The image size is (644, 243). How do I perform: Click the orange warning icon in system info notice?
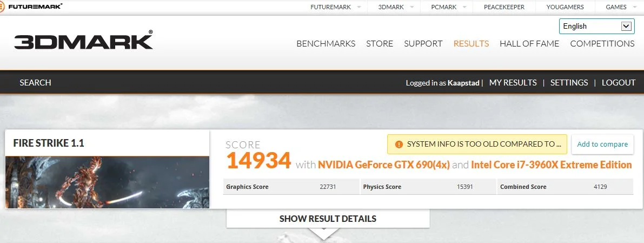click(399, 145)
